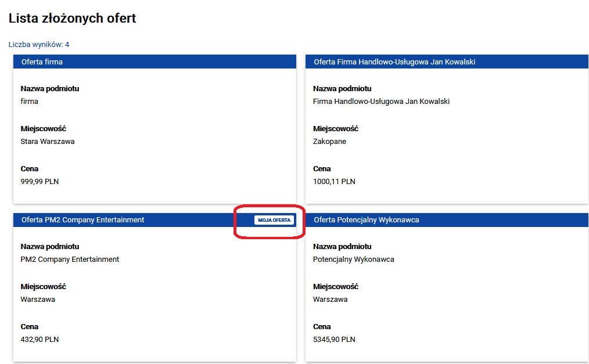Select the price 1000,11 PLN
The width and height of the screenshot is (589, 364).
click(334, 182)
